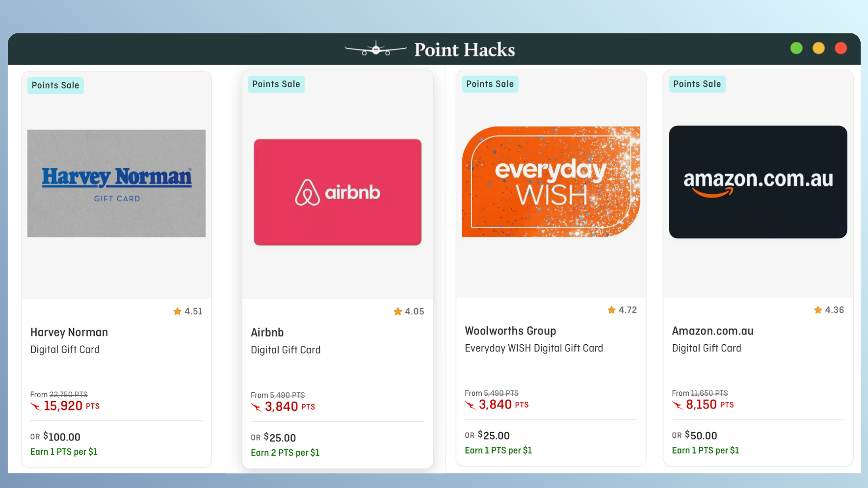Select the Harvey Norman product title

coord(69,333)
